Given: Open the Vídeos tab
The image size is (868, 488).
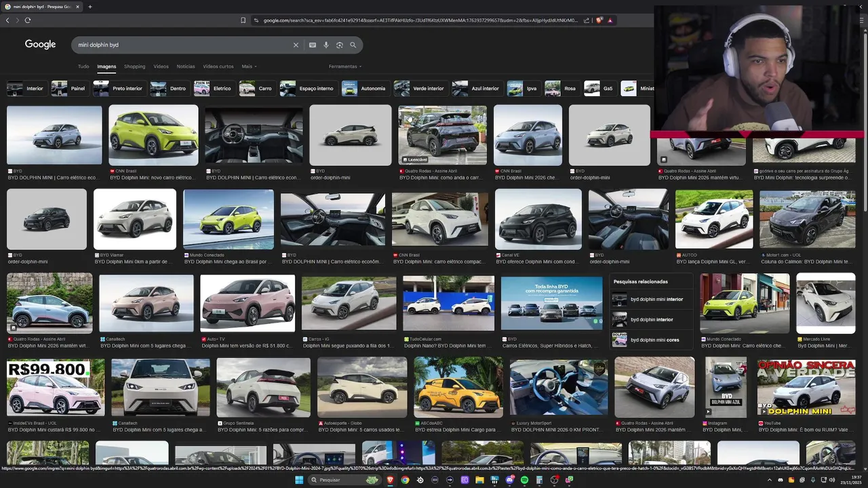Looking at the screenshot, I should tap(161, 66).
